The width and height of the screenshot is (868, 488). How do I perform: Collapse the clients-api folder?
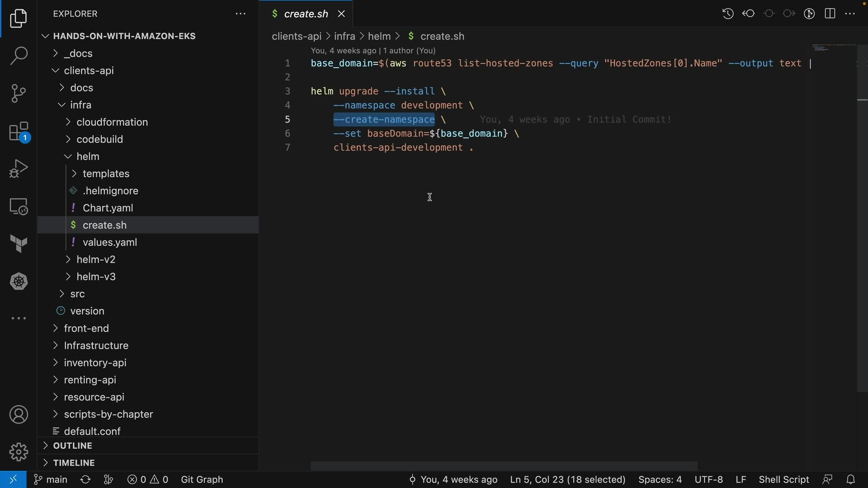89,70
